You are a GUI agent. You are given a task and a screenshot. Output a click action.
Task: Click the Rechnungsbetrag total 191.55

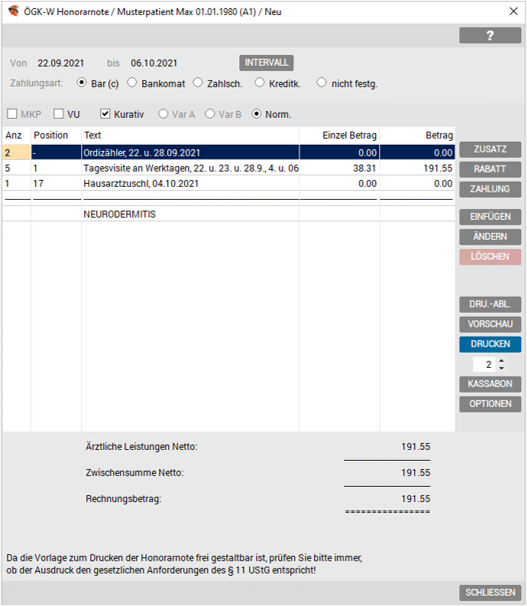pos(416,499)
